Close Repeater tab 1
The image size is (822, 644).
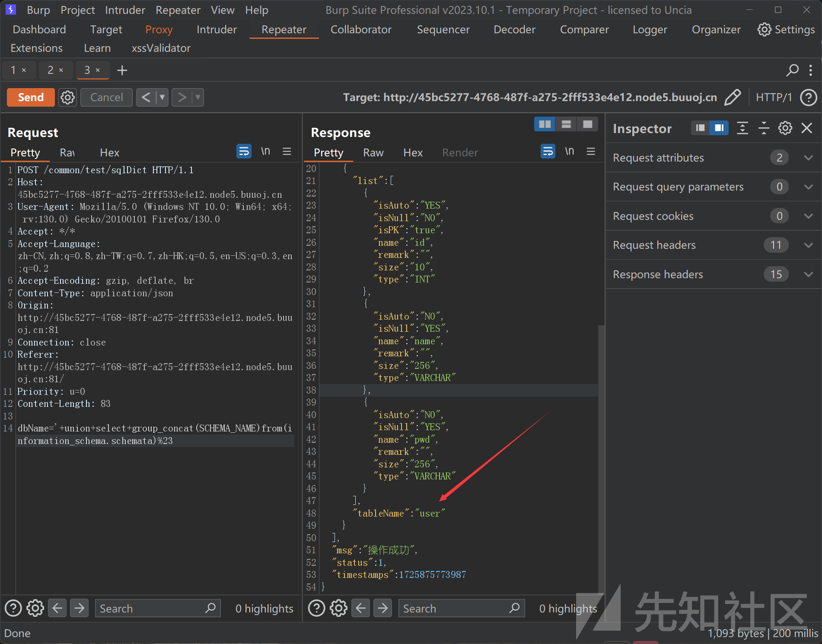point(24,70)
